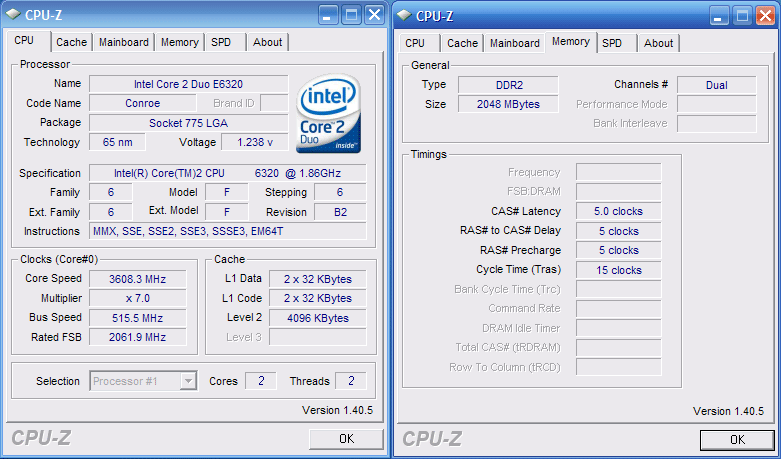This screenshot has width=781, height=459.
Task: Click L1 Code value 2 x 32 KBytes
Action: (x=318, y=298)
